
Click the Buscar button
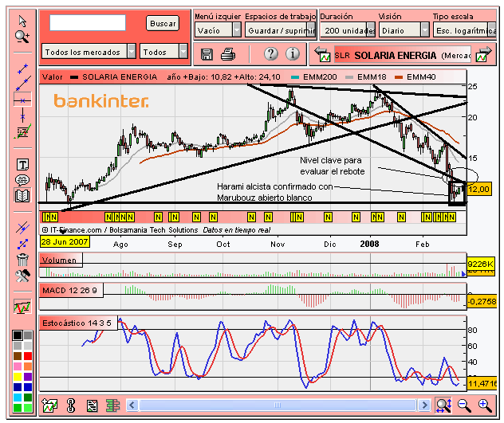[x=163, y=23]
